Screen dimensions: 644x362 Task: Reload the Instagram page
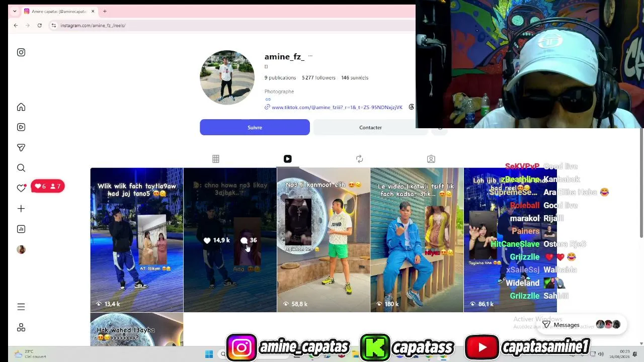point(39,25)
